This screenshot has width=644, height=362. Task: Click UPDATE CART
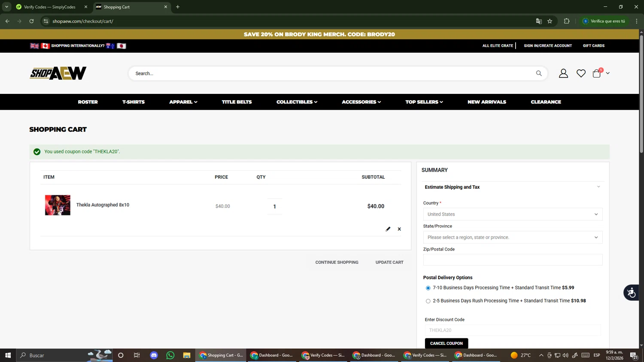[389, 262]
